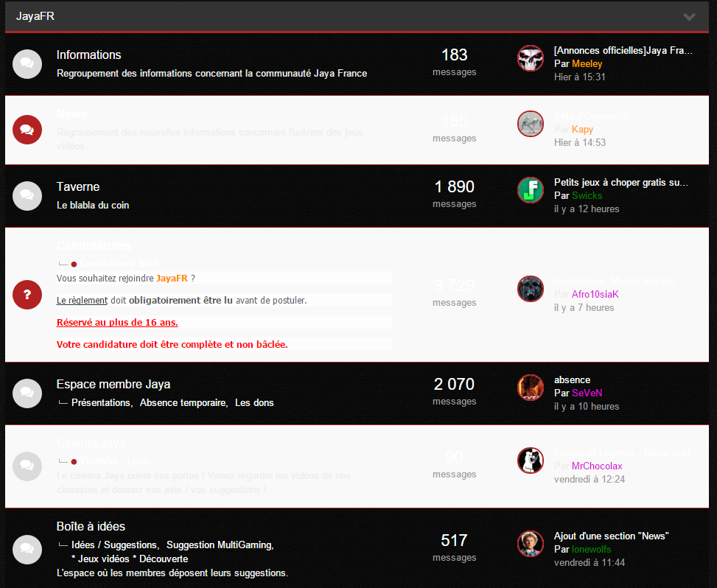Screen dimensions: 717x588
Task: Click the Espace membre Jaya bubble icon
Action: click(27, 393)
